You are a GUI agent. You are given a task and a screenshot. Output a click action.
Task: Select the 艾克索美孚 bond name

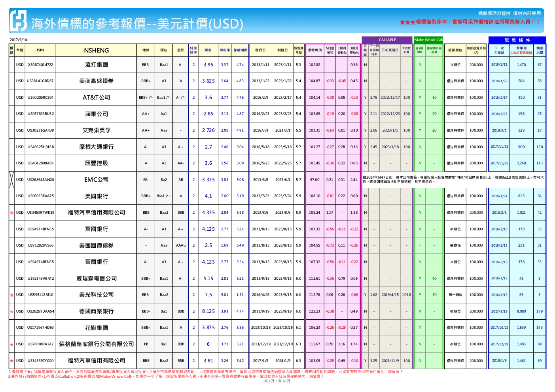(97, 130)
